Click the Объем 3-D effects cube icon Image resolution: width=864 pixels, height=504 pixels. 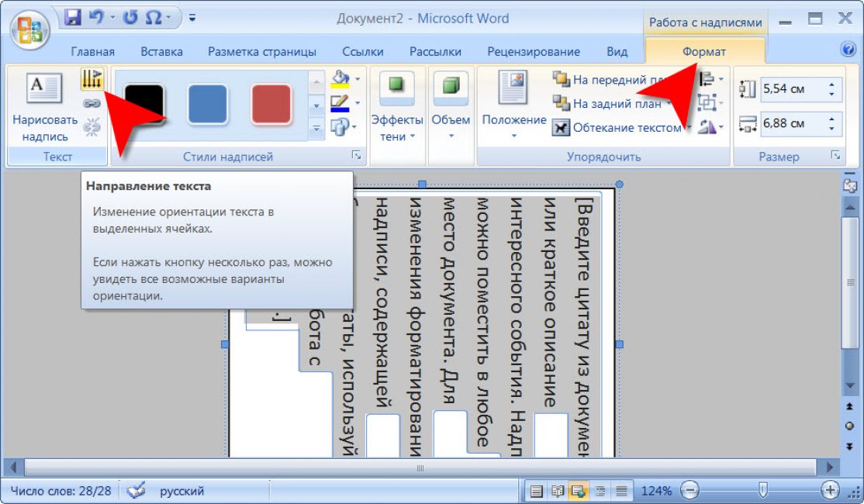click(451, 87)
